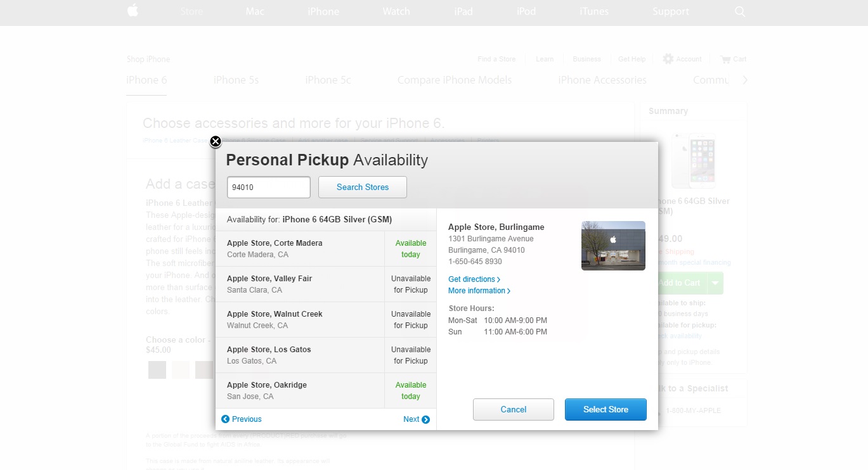Choose Apple Store, Valley Fair row

click(300, 284)
